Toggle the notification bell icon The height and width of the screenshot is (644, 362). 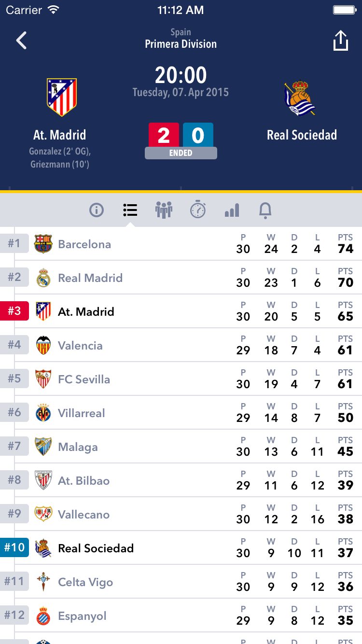tap(265, 210)
